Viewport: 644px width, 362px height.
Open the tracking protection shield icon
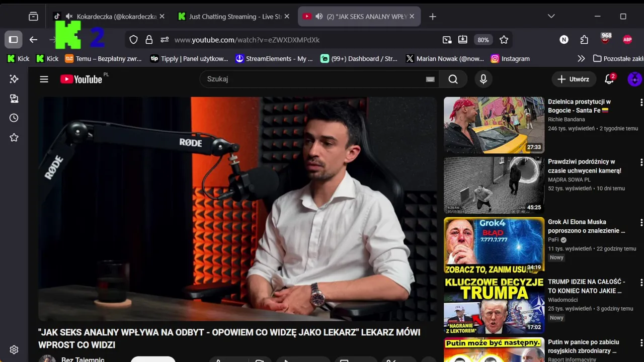pyautogui.click(x=133, y=40)
